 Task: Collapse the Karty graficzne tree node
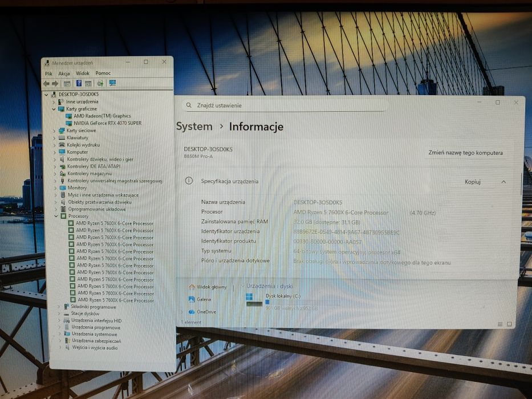[54, 109]
